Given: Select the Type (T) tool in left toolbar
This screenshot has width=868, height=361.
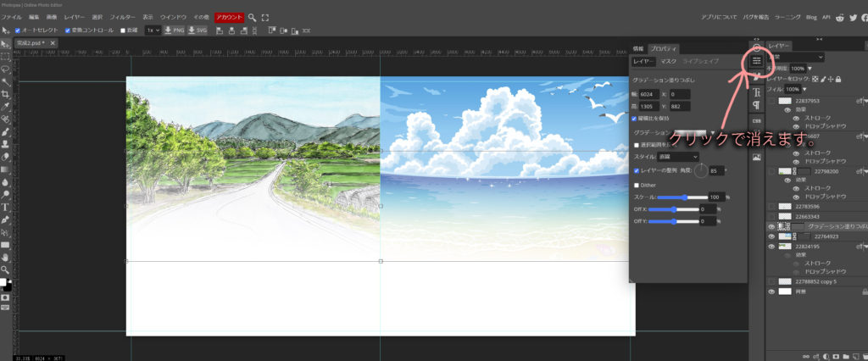Looking at the screenshot, I should coord(5,206).
